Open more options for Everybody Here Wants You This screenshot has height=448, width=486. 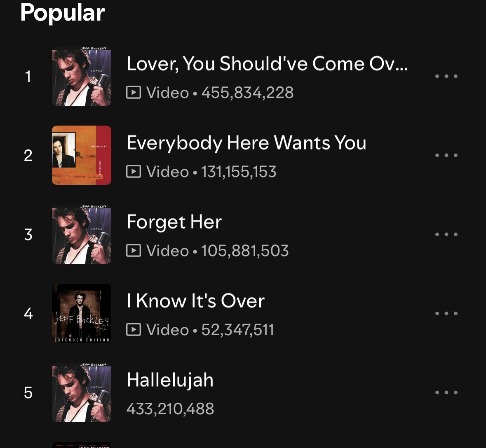point(446,155)
